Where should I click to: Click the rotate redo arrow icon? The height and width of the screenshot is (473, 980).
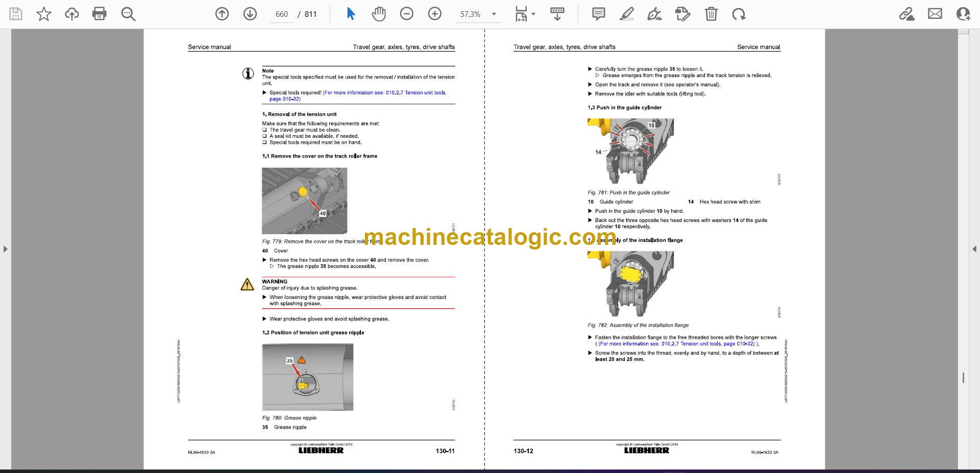click(x=739, y=14)
